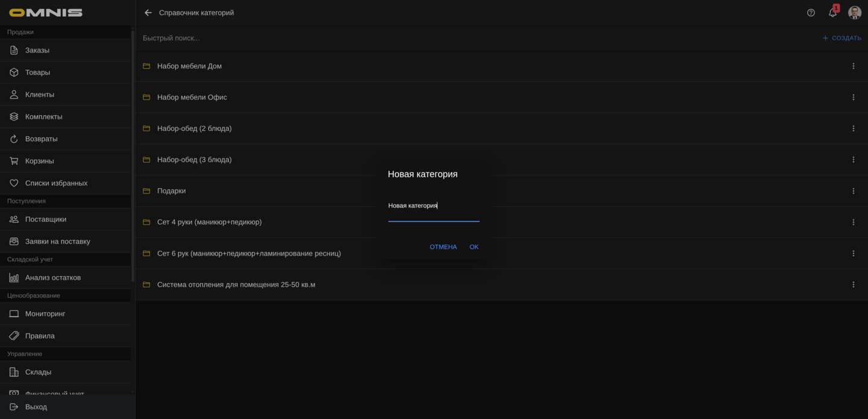This screenshot has width=868, height=419.
Task: Open notifications bell with red badge
Action: pyautogui.click(x=832, y=13)
